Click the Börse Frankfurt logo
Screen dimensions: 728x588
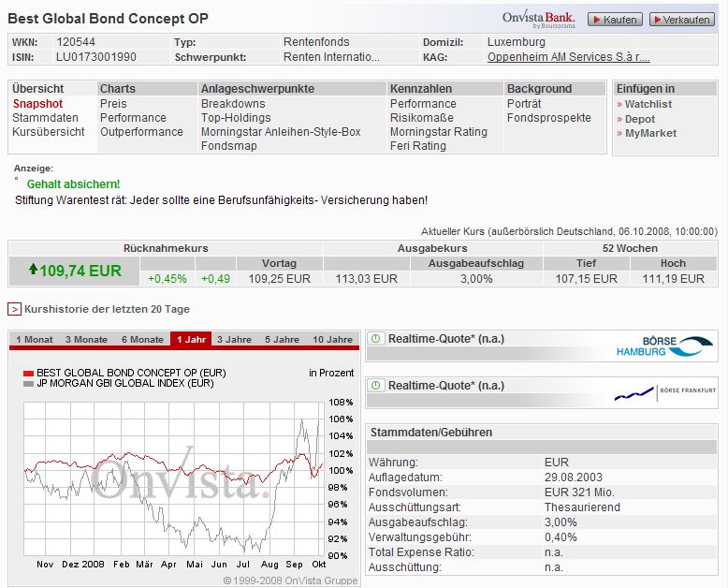point(663,393)
